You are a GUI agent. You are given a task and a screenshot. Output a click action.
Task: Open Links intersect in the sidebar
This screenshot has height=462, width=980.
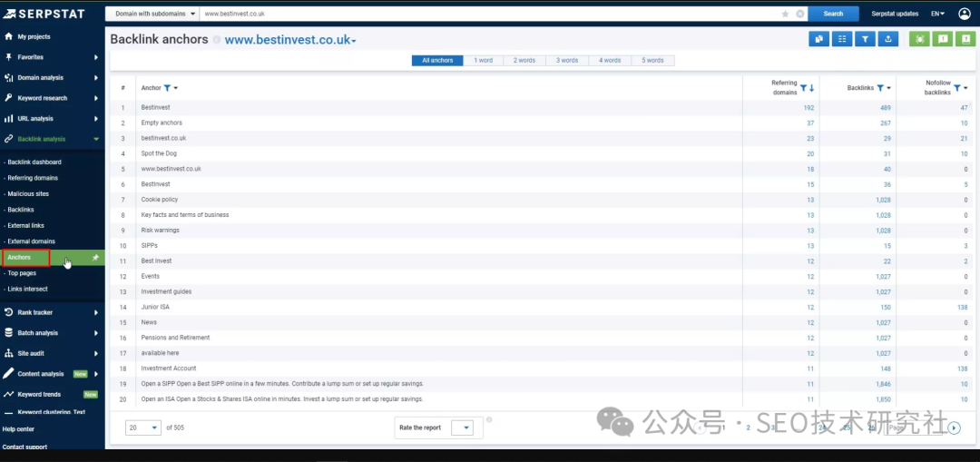pyautogui.click(x=27, y=289)
